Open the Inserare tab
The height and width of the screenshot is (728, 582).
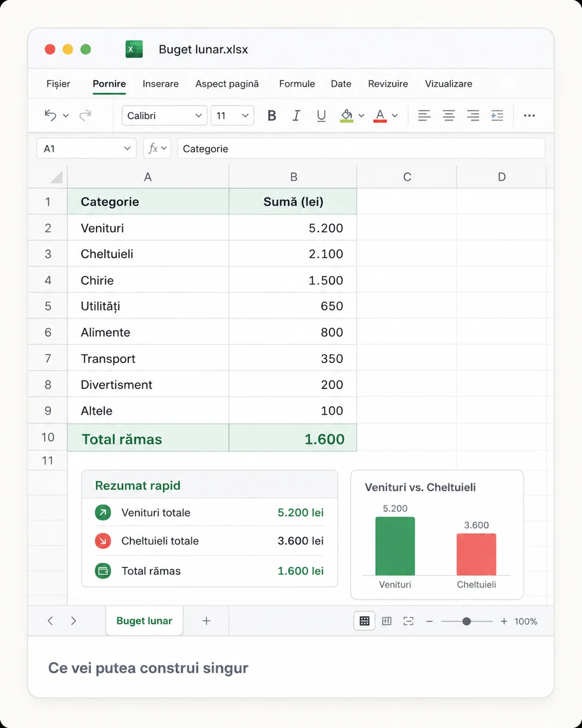tap(161, 84)
